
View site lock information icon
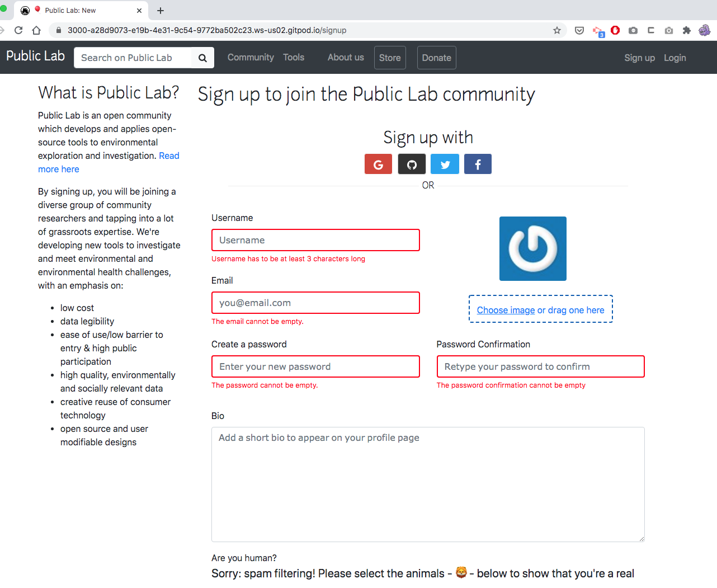(x=58, y=30)
